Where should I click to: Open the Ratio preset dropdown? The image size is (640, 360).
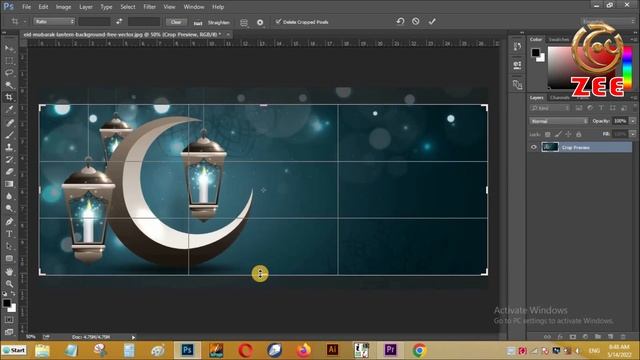point(54,22)
